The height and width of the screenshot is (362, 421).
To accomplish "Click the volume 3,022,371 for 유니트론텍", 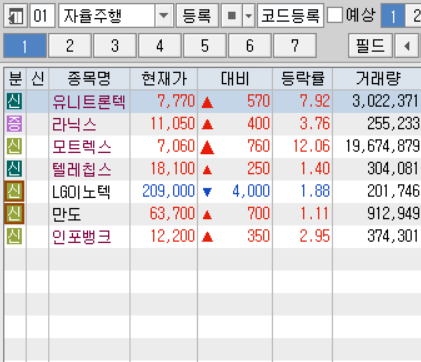I will [x=386, y=101].
